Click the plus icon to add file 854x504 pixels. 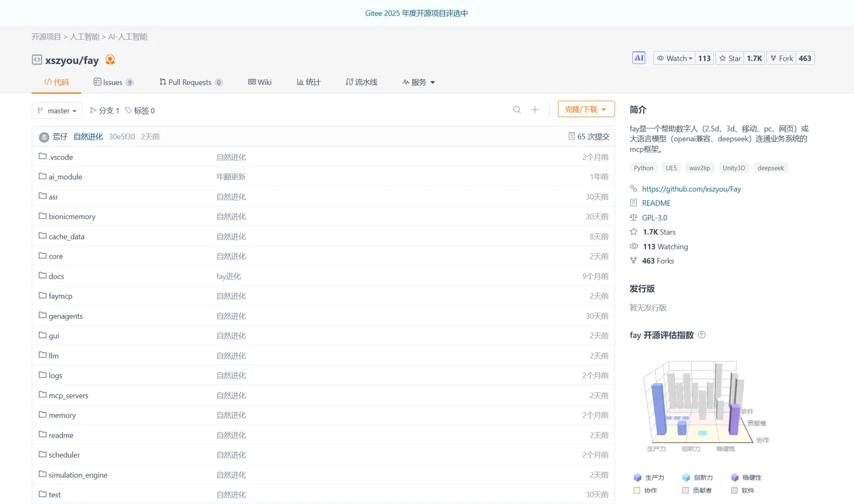pyautogui.click(x=535, y=110)
